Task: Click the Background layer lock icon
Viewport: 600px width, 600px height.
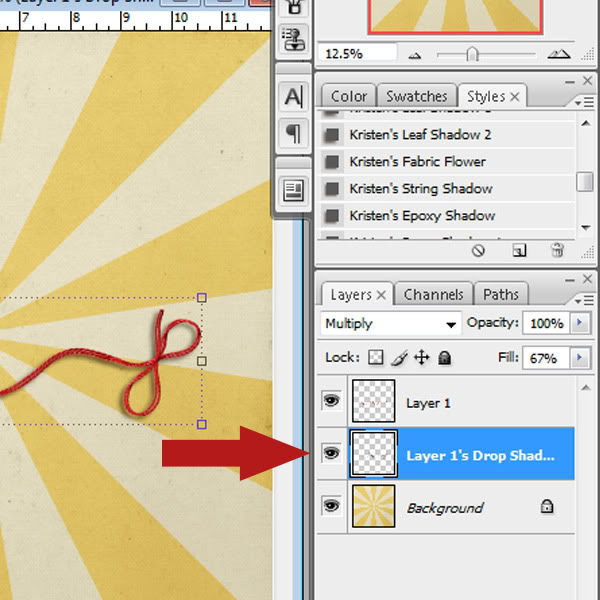Action: pos(547,506)
